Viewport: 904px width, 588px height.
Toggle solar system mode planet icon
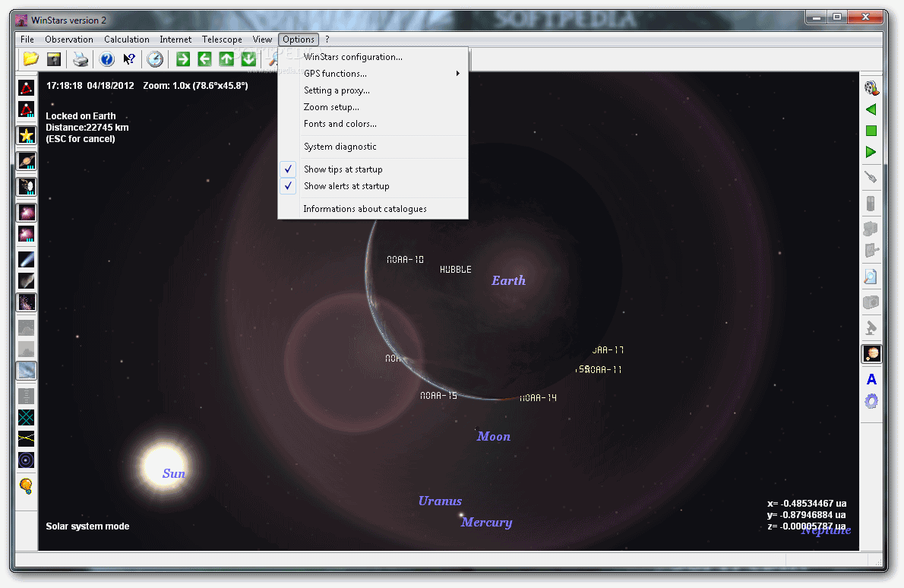pos(871,353)
